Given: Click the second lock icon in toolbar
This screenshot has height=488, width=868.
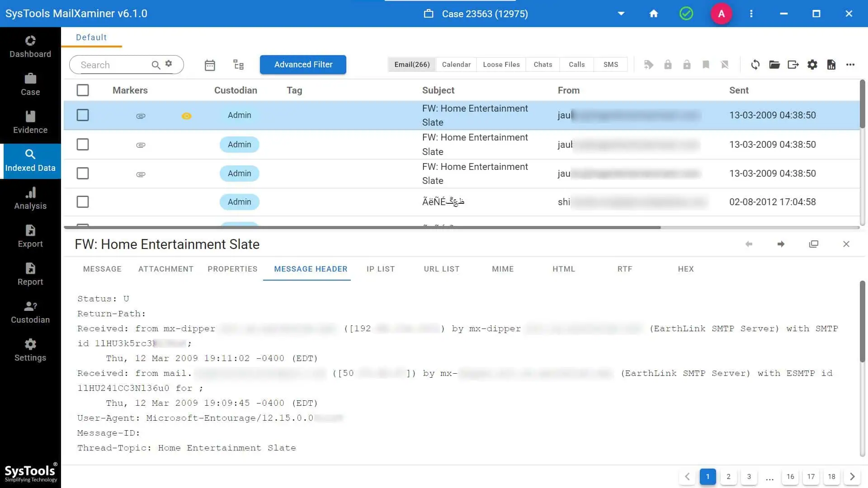Looking at the screenshot, I should 687,65.
